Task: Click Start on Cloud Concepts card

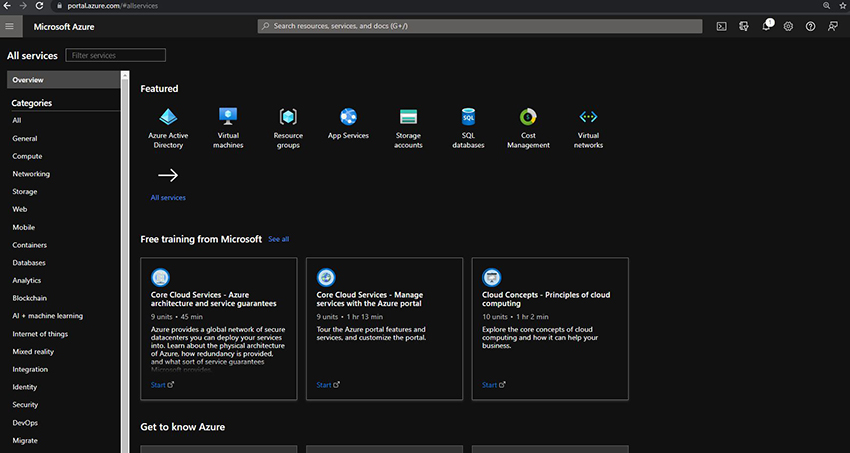Action: [x=490, y=385]
